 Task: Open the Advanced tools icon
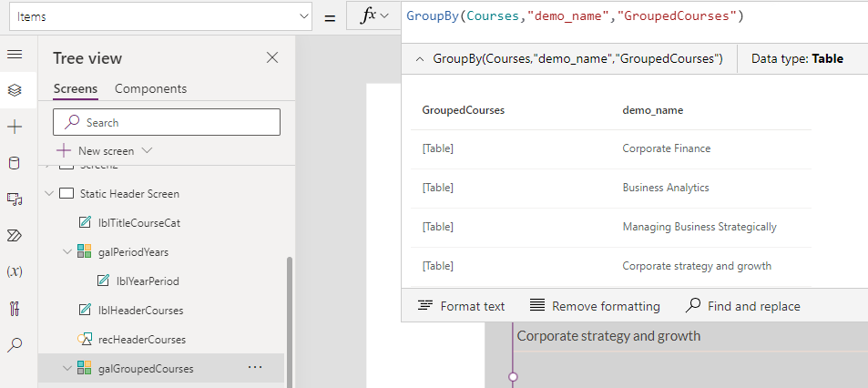pos(15,308)
